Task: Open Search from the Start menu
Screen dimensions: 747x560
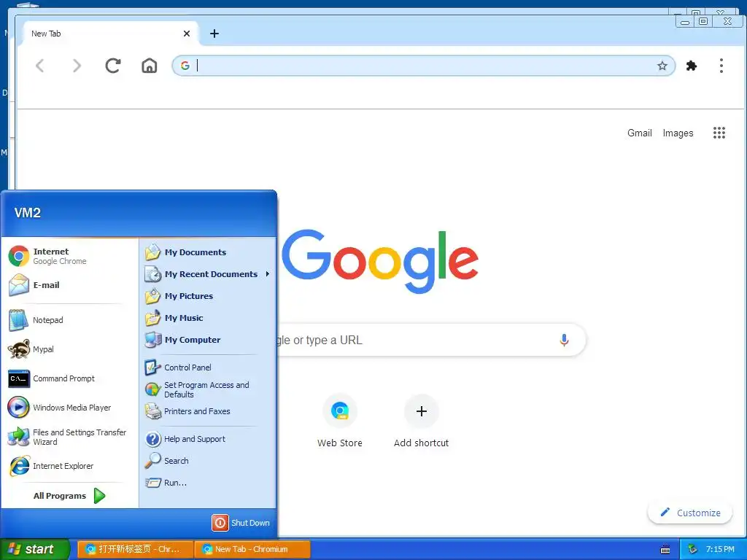Action: pos(208,461)
